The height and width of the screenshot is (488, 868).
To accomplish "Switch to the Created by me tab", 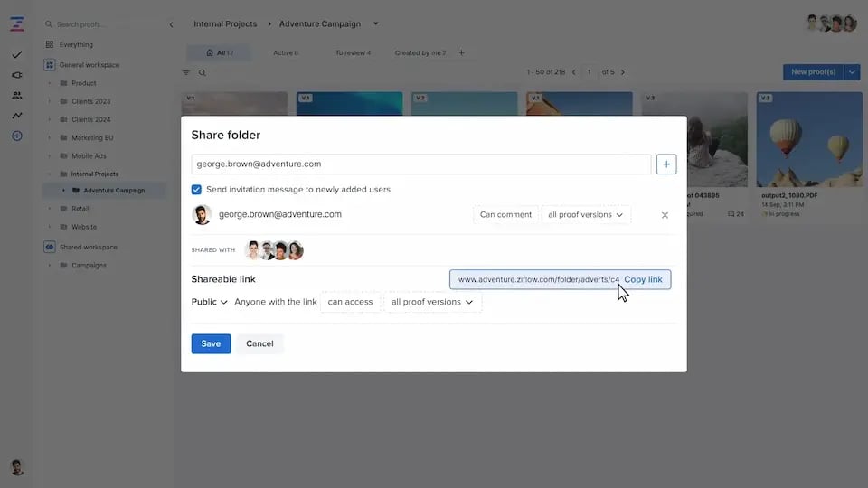I will pyautogui.click(x=420, y=52).
